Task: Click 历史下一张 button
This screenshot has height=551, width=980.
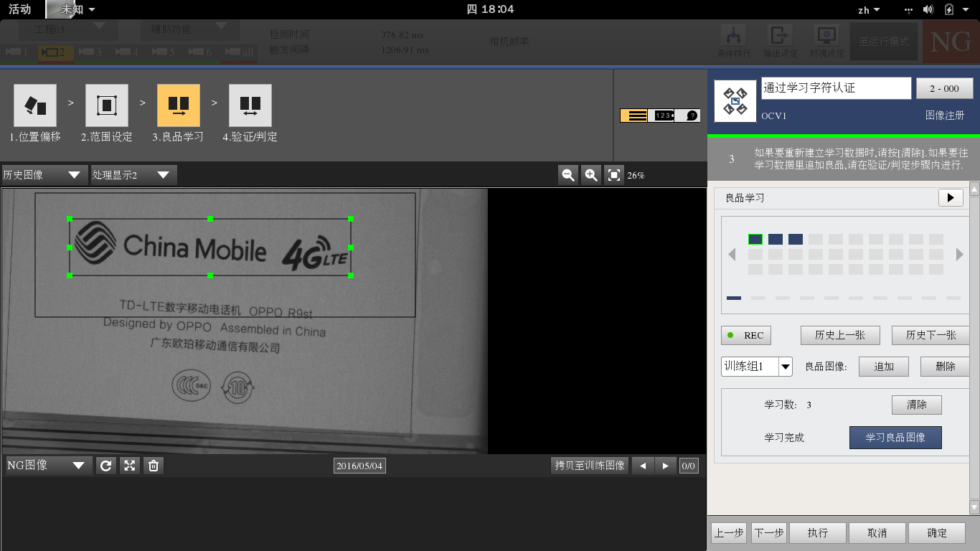Action: 931,335
